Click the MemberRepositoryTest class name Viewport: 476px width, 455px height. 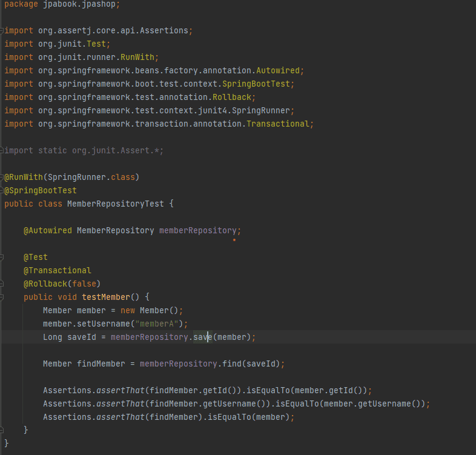point(115,204)
